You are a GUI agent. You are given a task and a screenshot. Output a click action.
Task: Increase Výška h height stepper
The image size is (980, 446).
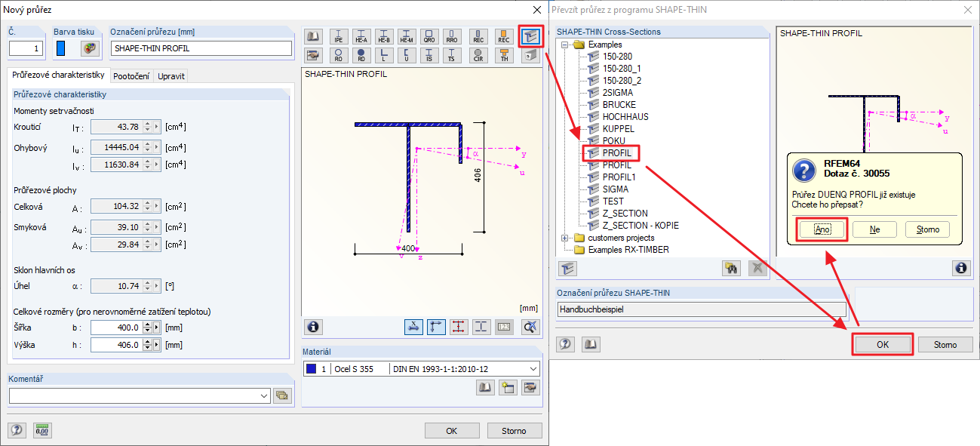tap(147, 342)
